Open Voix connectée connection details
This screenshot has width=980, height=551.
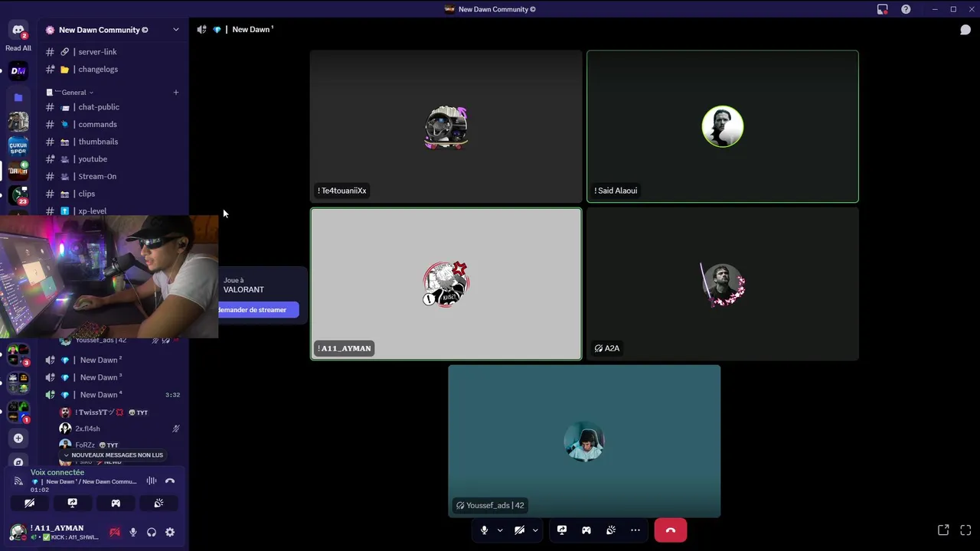[57, 473]
